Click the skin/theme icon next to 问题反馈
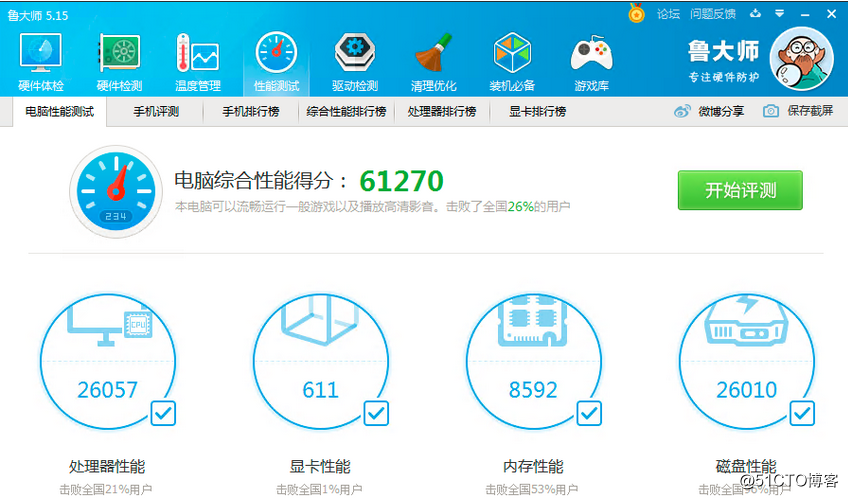The width and height of the screenshot is (848, 499). 756,14
